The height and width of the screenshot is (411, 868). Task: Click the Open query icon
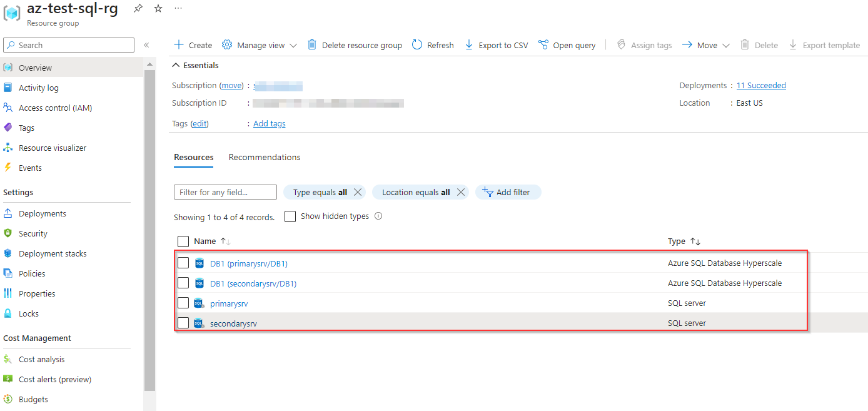tap(543, 45)
